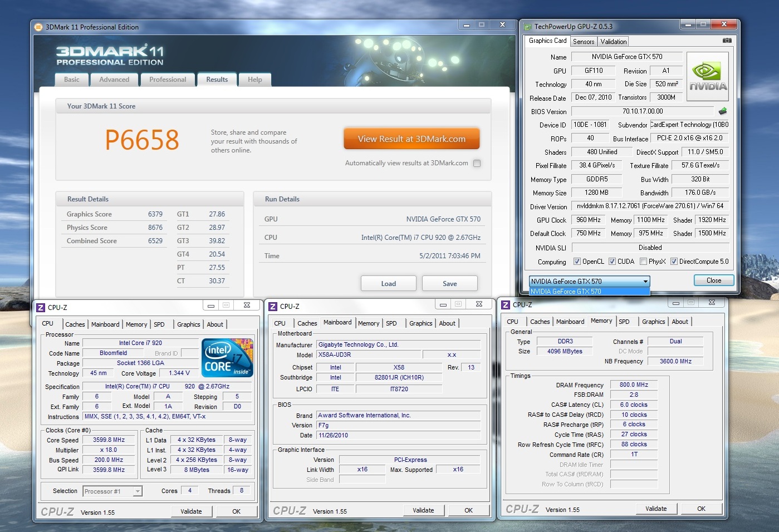Click the Save button in Run Details
This screenshot has width=779, height=532.
[x=450, y=283]
